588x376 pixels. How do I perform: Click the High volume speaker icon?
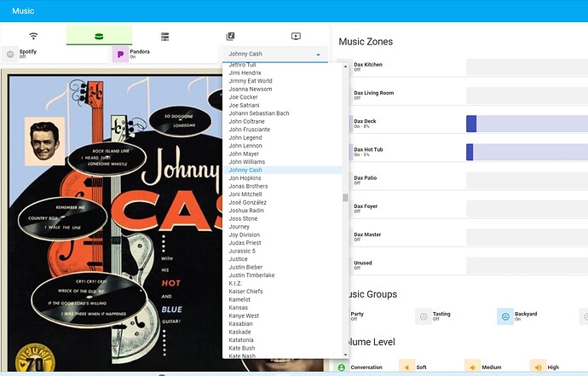(538, 367)
